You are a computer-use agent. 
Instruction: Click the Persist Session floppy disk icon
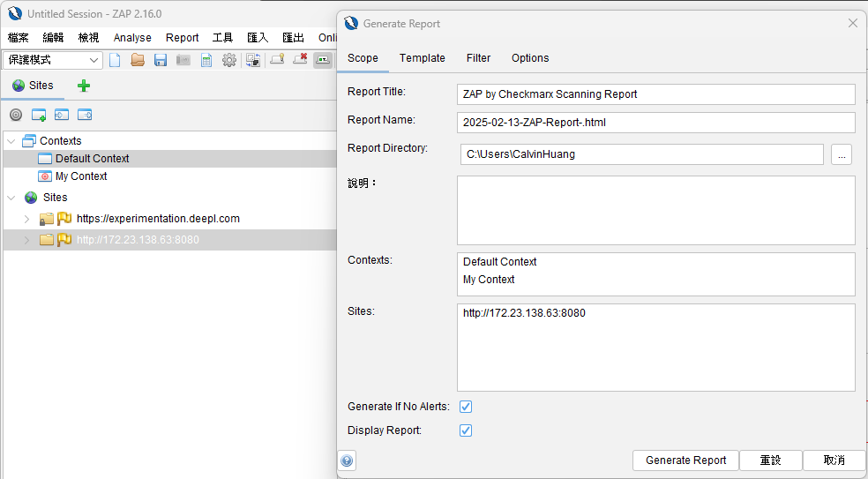(x=161, y=60)
